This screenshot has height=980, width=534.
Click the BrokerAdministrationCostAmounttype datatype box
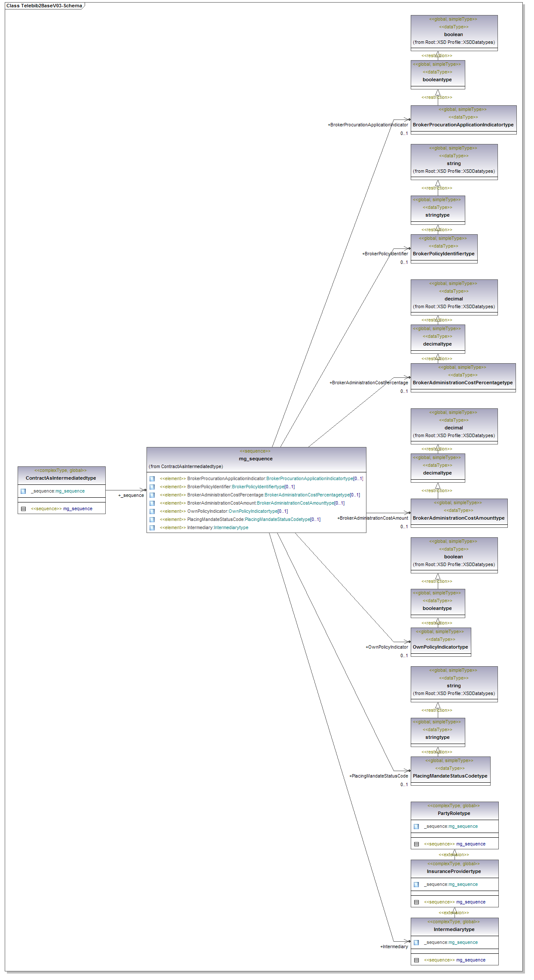(x=458, y=518)
